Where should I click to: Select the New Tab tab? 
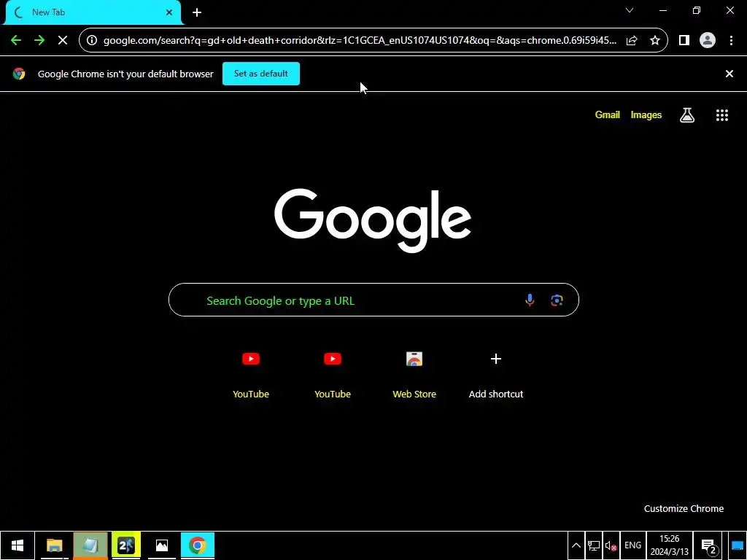[x=93, y=12]
